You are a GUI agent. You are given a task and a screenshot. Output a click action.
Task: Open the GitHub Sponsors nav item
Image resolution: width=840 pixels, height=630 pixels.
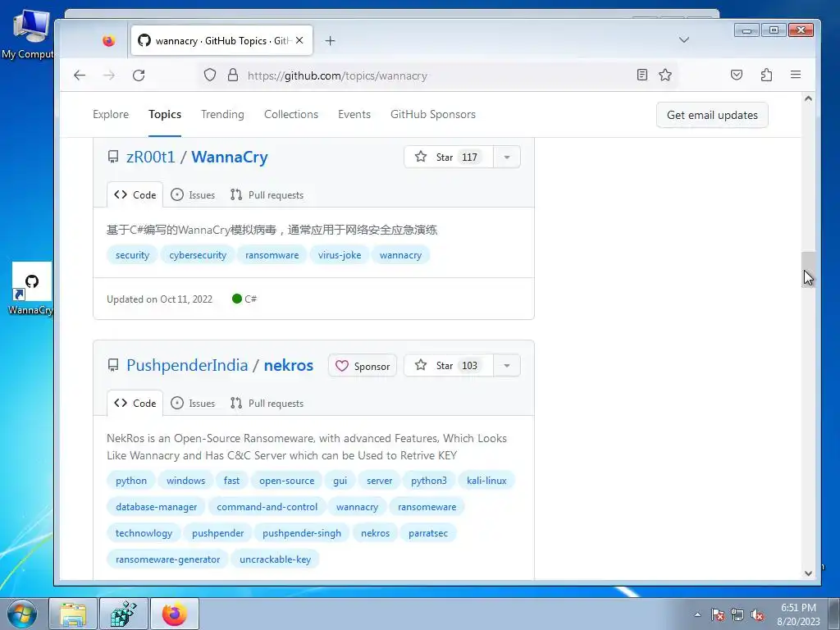433,115
